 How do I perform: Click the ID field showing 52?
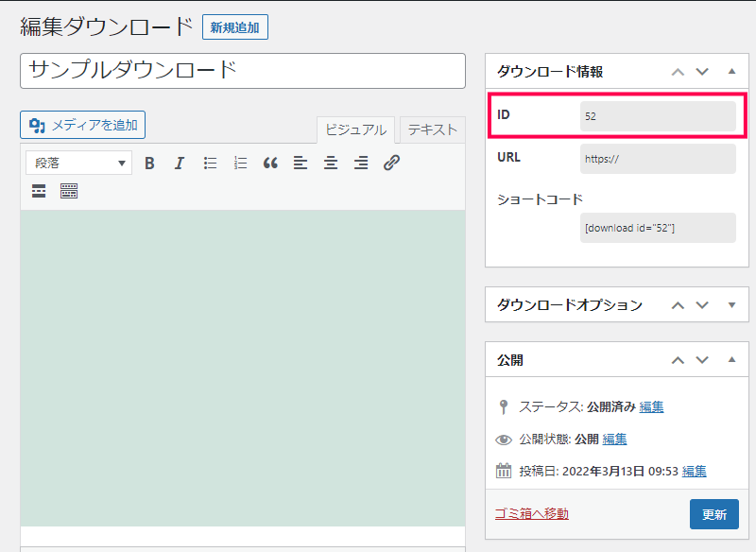658,116
